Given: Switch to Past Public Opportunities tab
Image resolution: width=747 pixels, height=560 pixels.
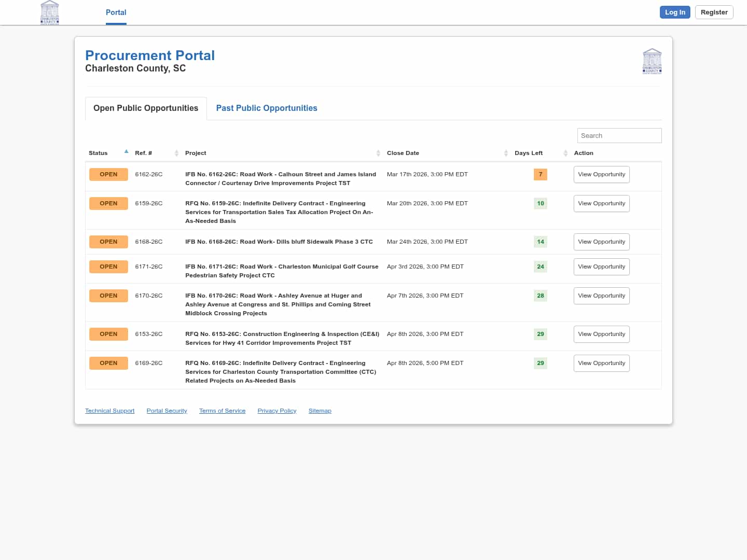Looking at the screenshot, I should coord(266,108).
